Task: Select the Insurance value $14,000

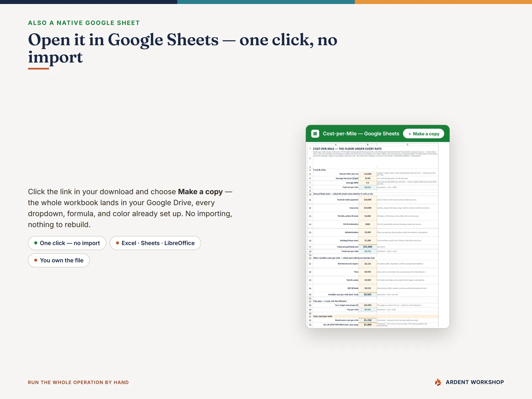Action: click(x=367, y=208)
